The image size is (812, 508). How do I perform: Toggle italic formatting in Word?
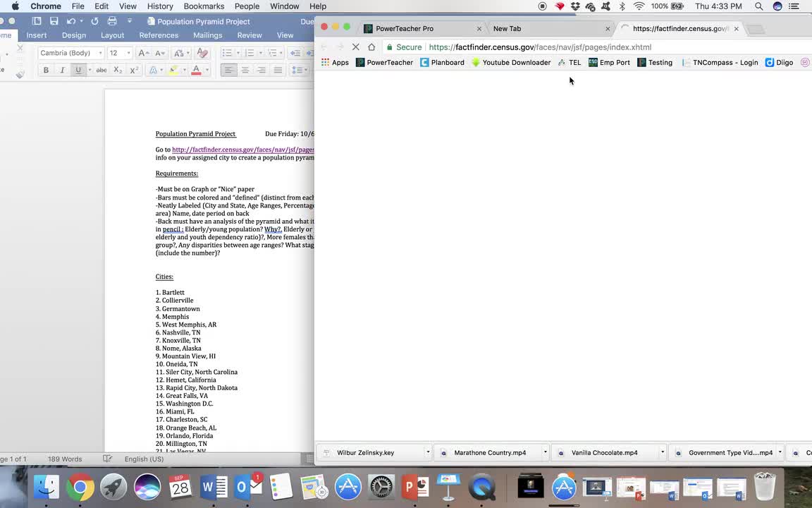point(62,70)
